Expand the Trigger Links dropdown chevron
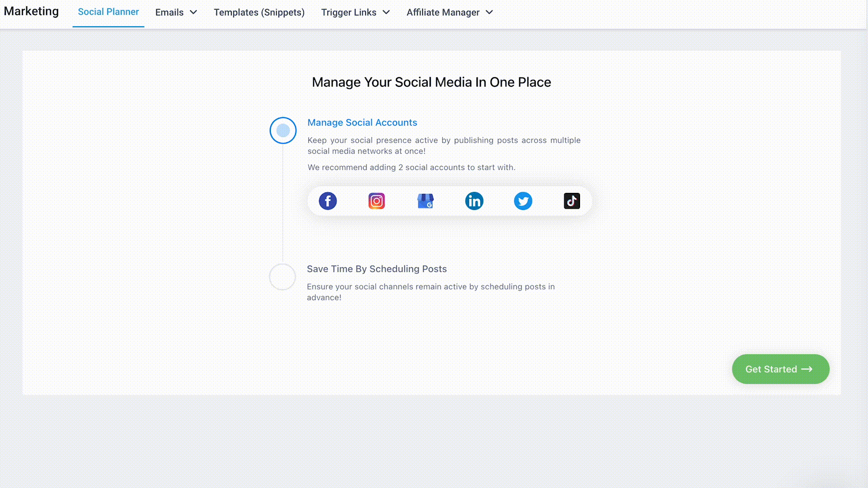This screenshot has width=868, height=488. pos(386,12)
